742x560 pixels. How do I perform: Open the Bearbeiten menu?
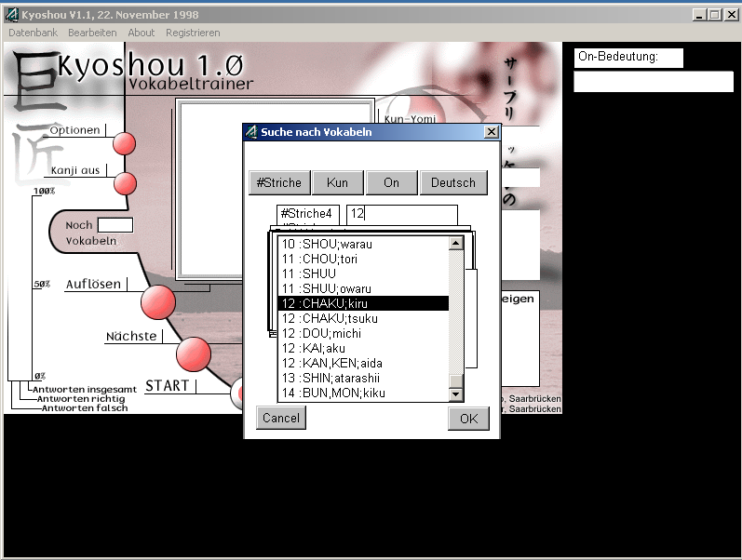[x=92, y=33]
